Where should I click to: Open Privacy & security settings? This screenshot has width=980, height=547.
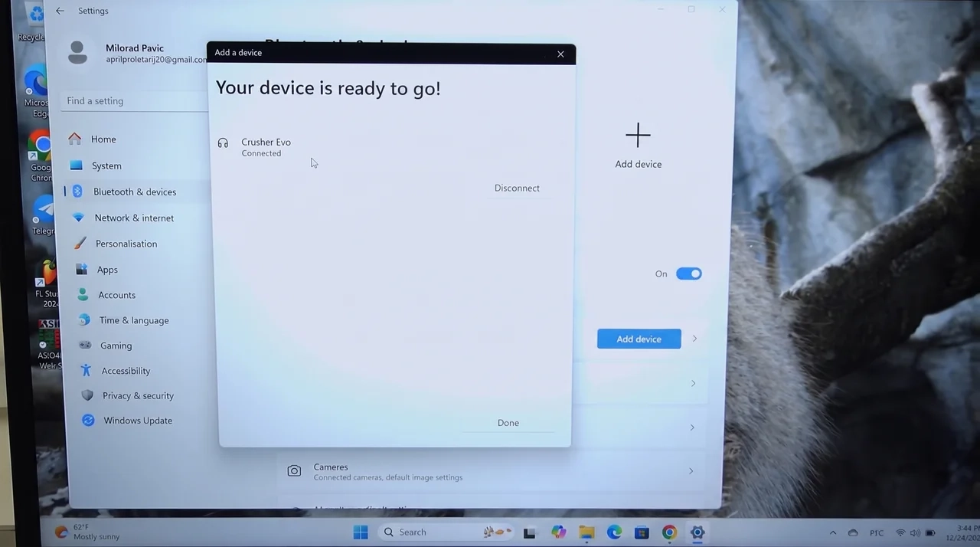pos(136,395)
